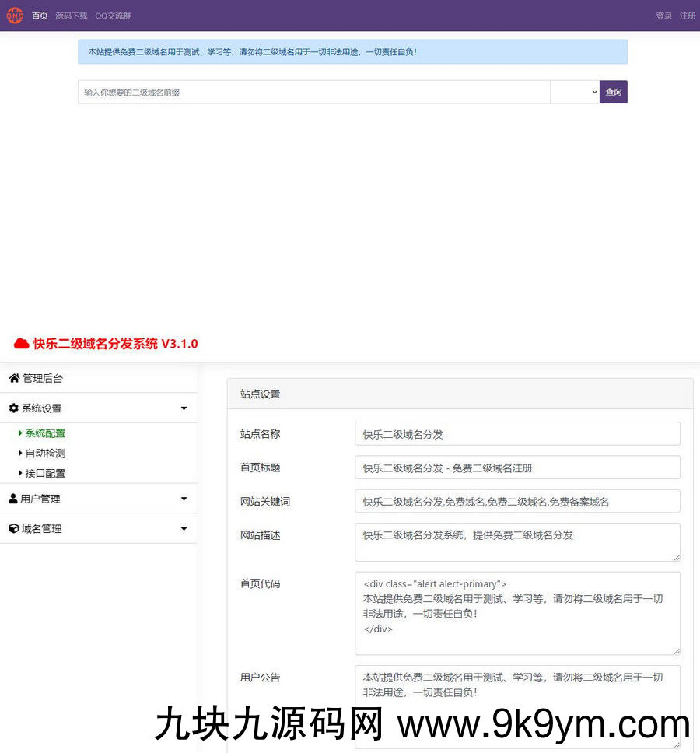Select 接口配置 in the sidebar
The height and width of the screenshot is (753, 700).
45,473
